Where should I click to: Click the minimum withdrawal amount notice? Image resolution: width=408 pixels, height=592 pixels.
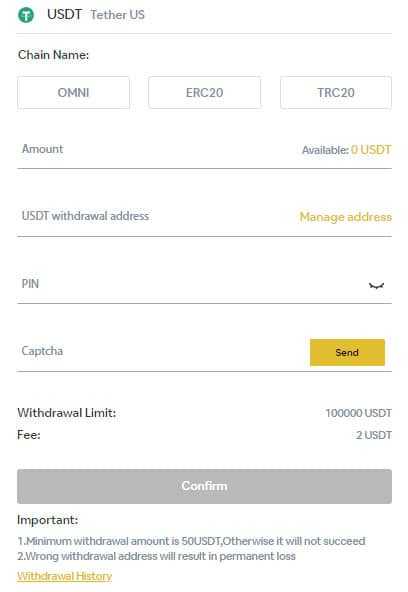(x=191, y=541)
